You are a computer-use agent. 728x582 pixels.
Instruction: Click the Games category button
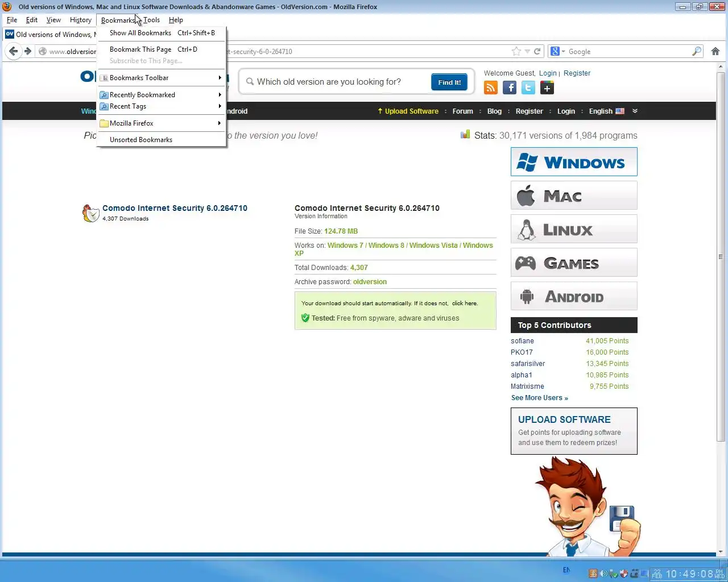(574, 263)
